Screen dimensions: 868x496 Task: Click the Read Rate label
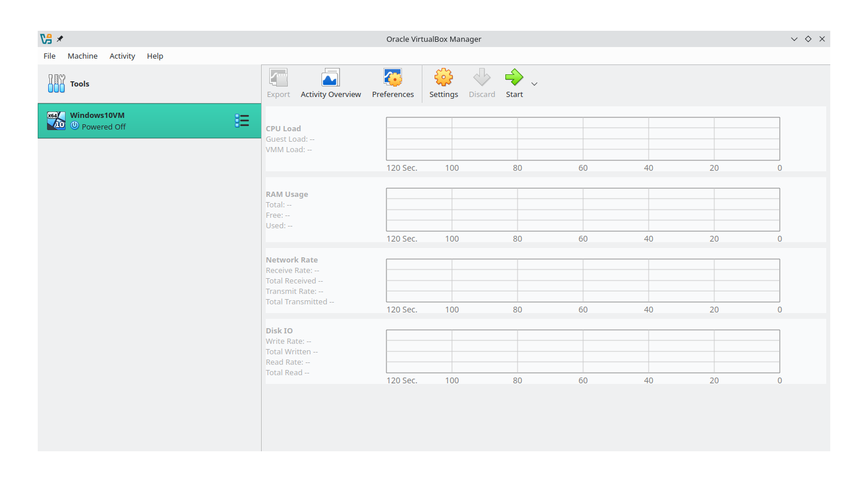[288, 362]
